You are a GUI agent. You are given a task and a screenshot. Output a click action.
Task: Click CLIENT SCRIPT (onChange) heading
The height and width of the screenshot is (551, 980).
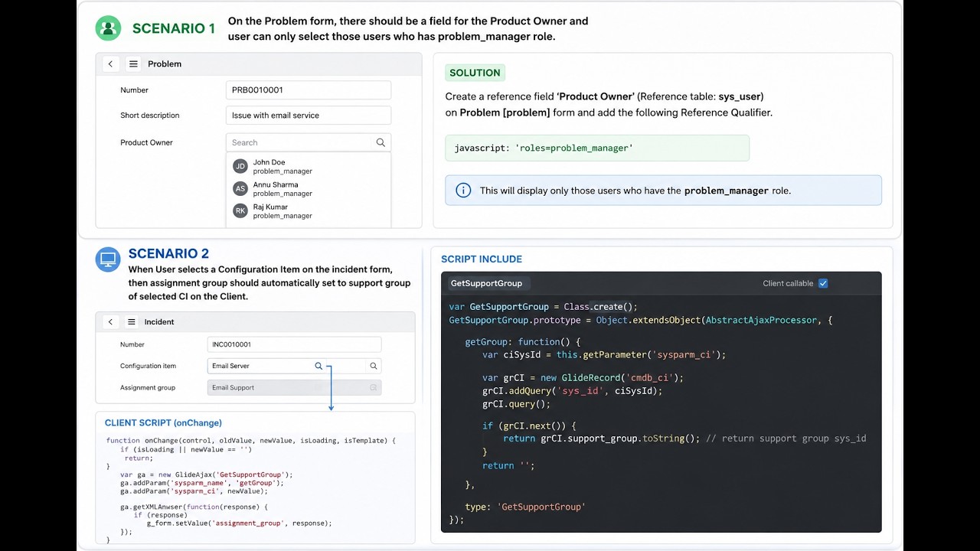[x=163, y=423]
